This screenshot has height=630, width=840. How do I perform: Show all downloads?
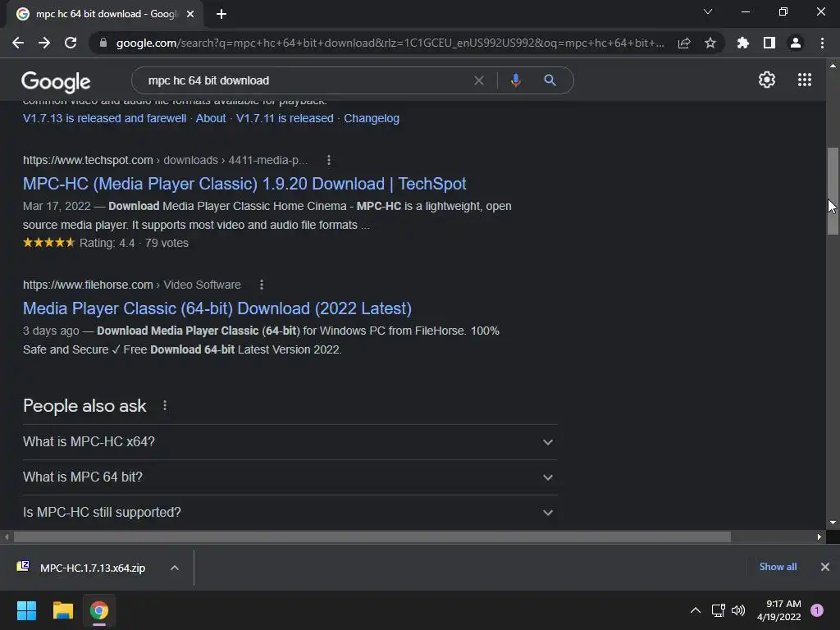778,567
